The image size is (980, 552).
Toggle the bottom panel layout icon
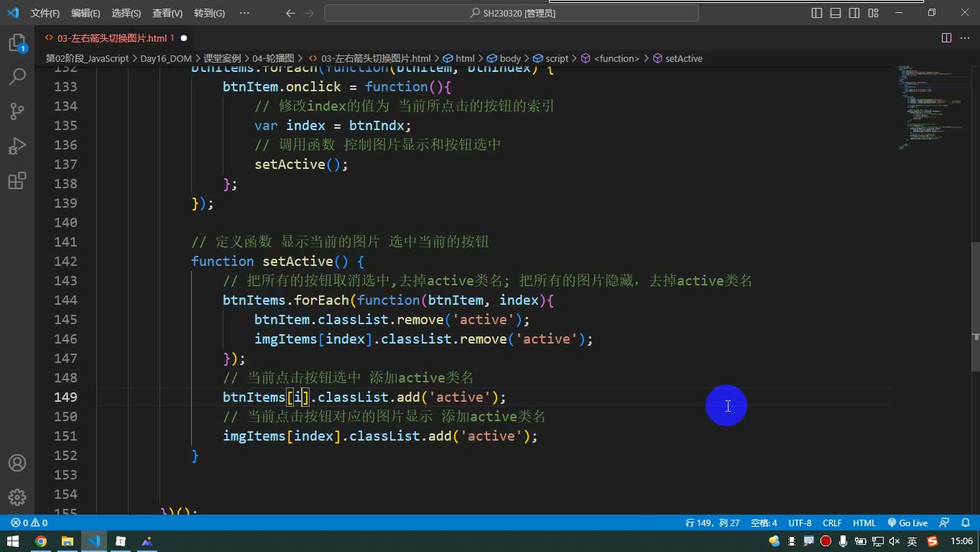coord(836,13)
